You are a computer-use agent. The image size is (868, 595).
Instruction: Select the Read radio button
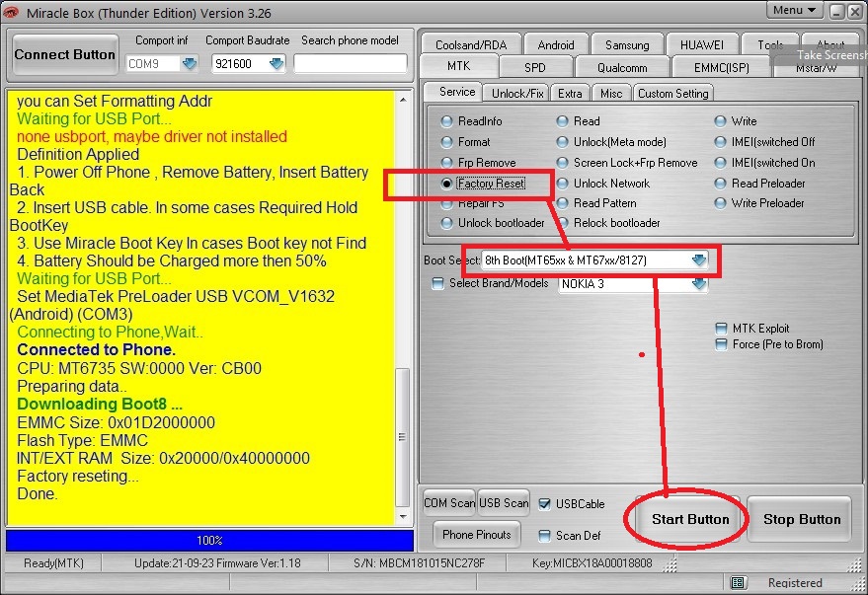point(563,121)
